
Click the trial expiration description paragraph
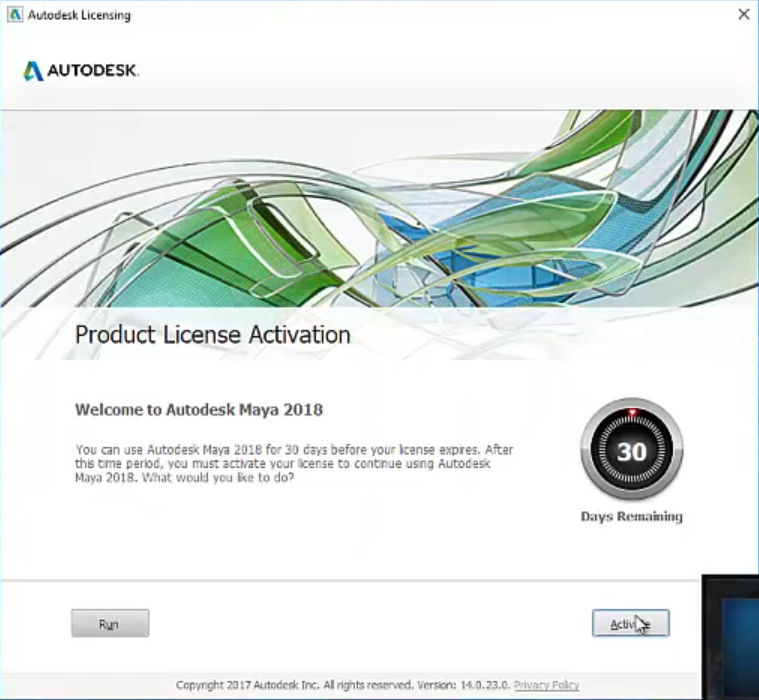294,463
